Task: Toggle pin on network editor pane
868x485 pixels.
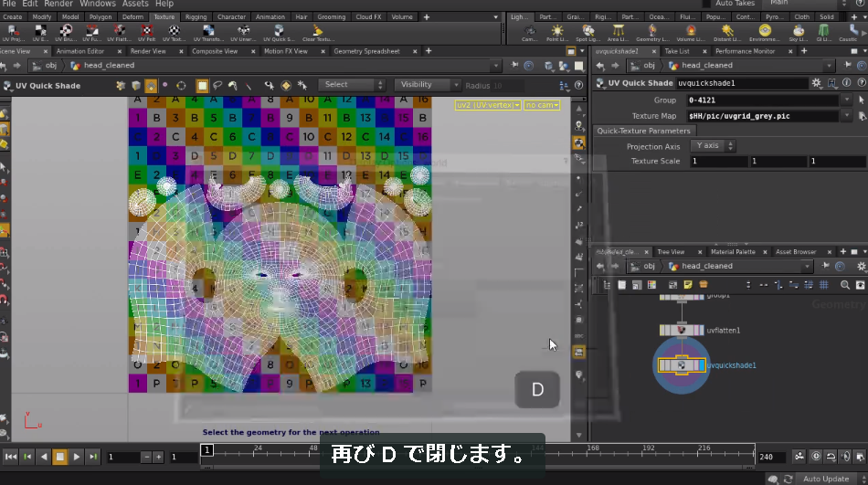Action: (825, 267)
